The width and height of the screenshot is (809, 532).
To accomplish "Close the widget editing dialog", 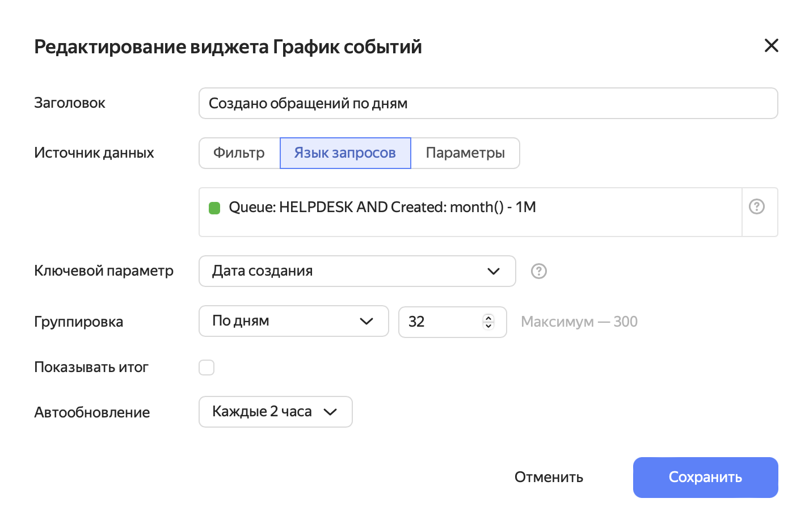I will tap(772, 45).
